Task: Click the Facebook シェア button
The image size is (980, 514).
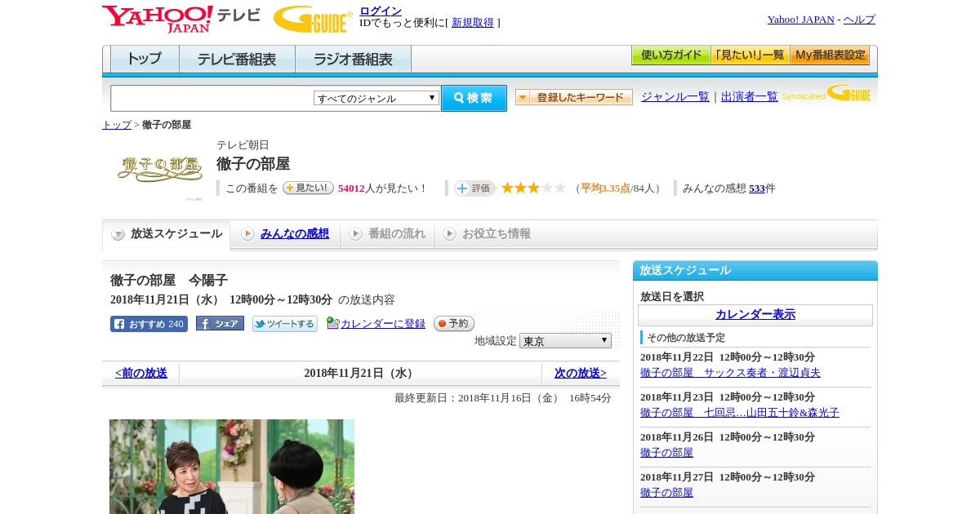Action: (x=220, y=324)
